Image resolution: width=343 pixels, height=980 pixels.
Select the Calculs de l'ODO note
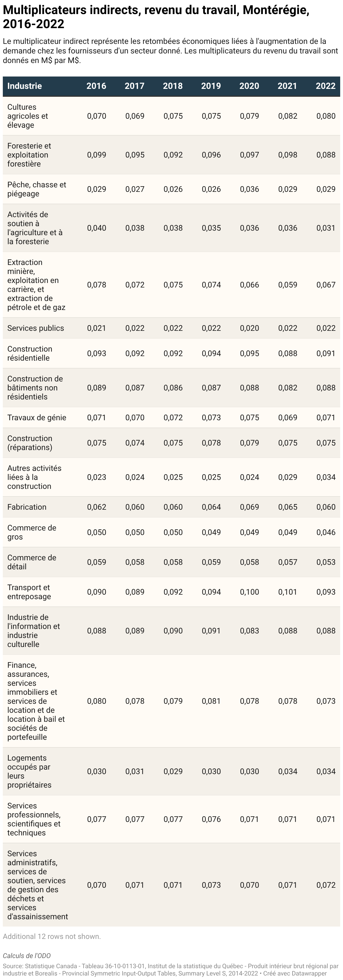tap(27, 956)
